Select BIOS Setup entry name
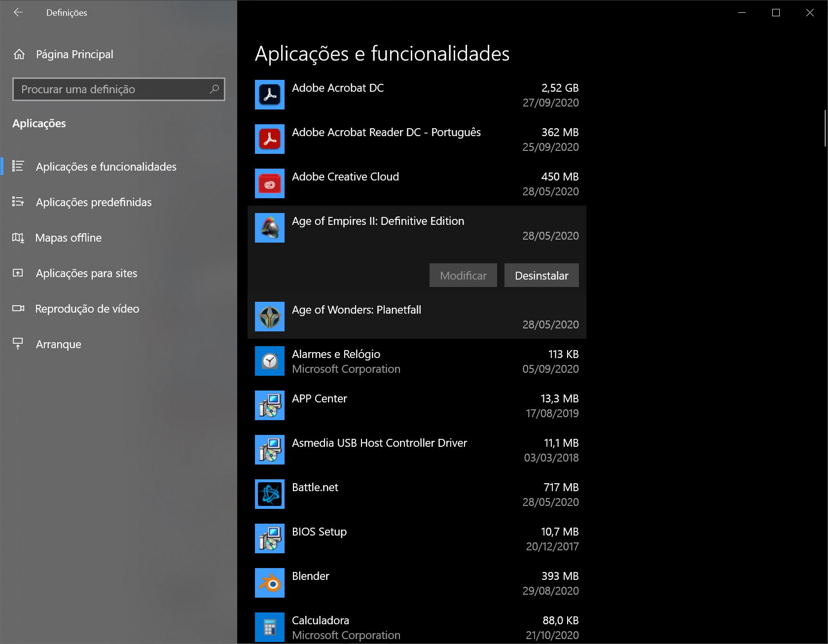Image resolution: width=828 pixels, height=644 pixels. pos(319,532)
